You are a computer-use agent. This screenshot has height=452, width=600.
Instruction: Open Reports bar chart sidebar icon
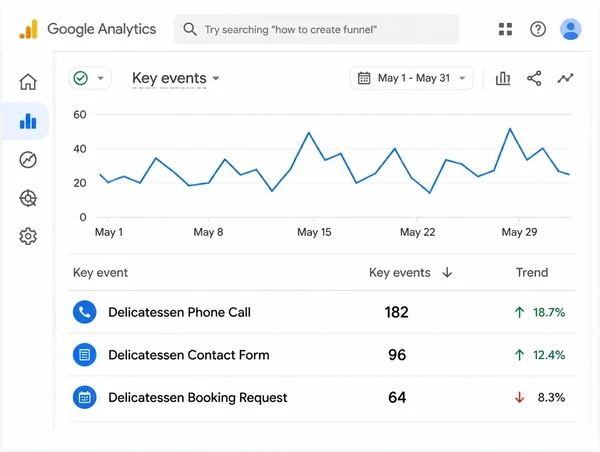click(28, 121)
